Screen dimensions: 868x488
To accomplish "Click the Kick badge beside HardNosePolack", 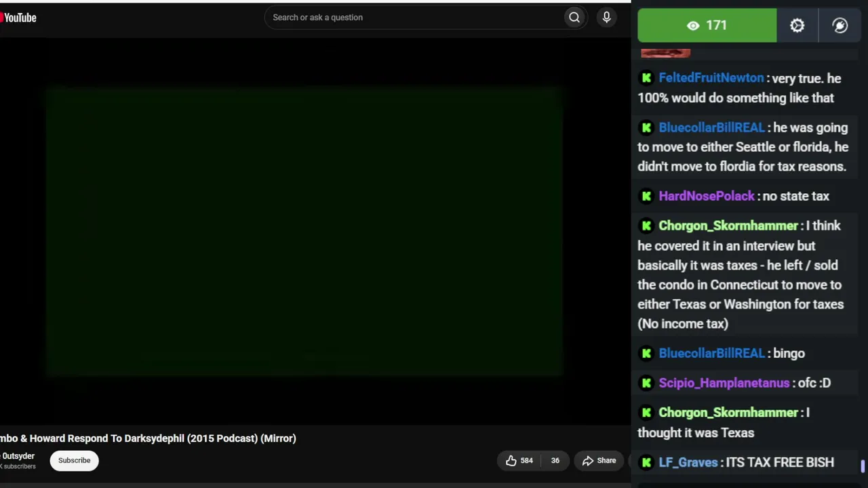I will (647, 196).
